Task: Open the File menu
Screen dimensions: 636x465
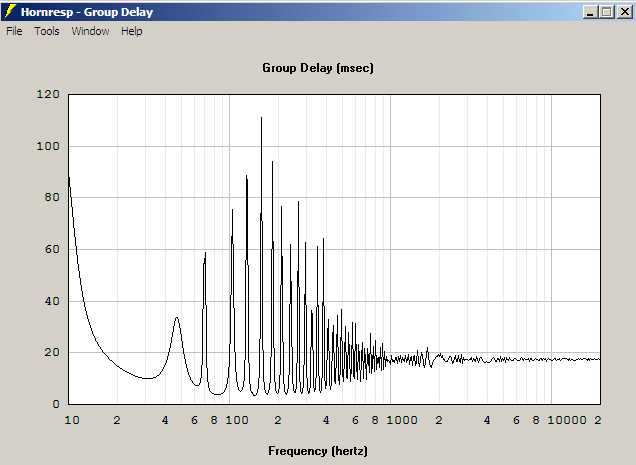Action: click(x=14, y=31)
